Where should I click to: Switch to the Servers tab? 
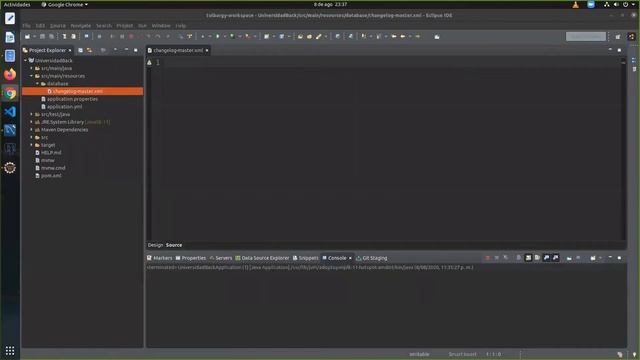point(220,258)
